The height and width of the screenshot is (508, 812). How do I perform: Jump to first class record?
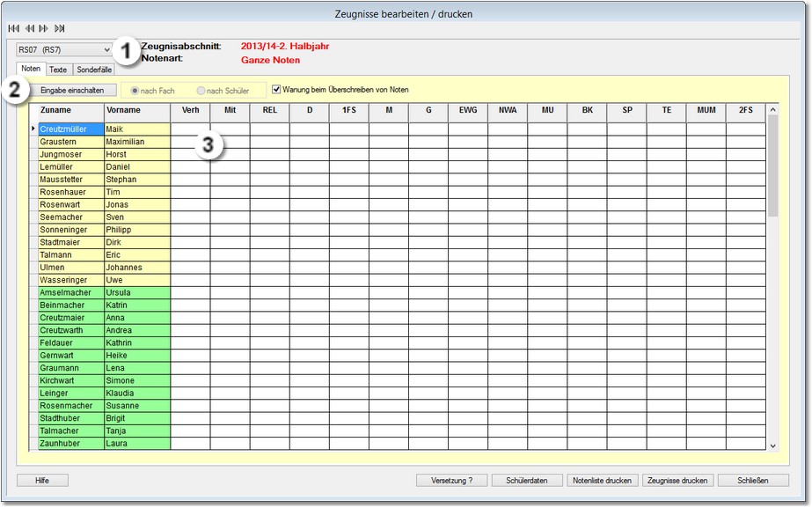(13, 28)
